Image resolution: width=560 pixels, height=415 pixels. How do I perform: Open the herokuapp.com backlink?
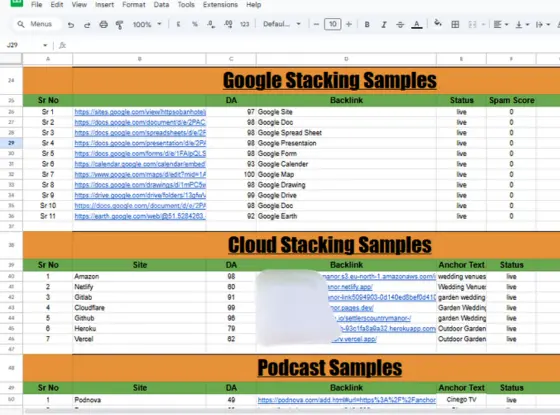click(388, 329)
